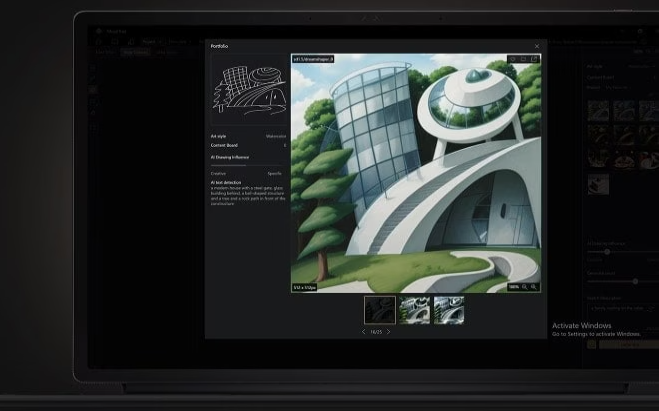This screenshot has width=659, height=411.
Task: Click the line sketch preview in Portfolio
Action: [248, 91]
